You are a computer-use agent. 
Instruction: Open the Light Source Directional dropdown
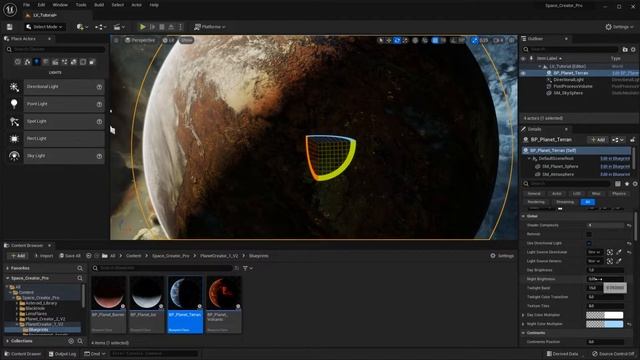pyautogui.click(x=594, y=252)
